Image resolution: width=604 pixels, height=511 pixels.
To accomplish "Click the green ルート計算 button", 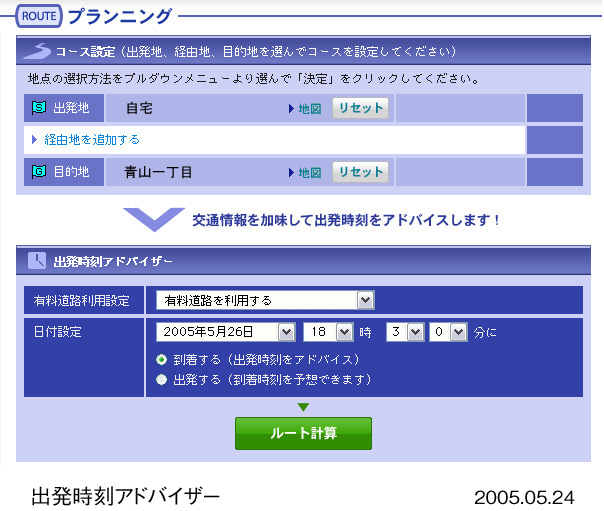I will 303,434.
